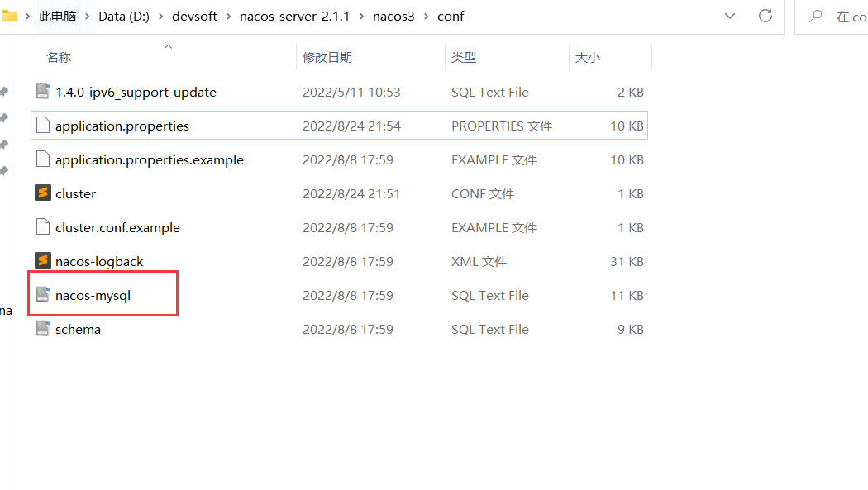The image size is (868, 490).
Task: Navigate to nacos-server-2.1.1 in breadcrumb
Action: coord(294,17)
